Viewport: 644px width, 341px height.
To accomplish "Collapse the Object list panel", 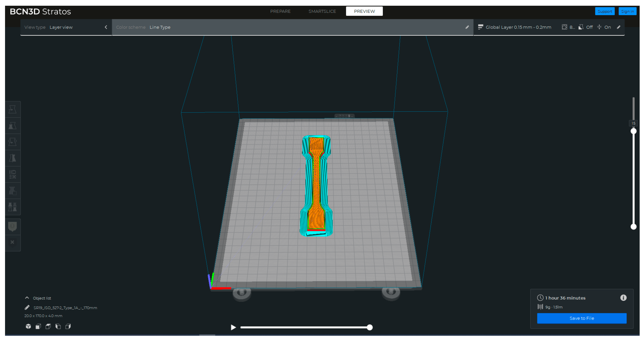I will 27,298.
